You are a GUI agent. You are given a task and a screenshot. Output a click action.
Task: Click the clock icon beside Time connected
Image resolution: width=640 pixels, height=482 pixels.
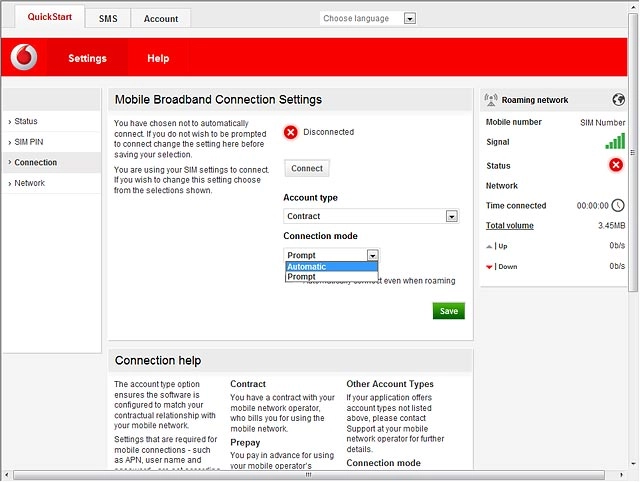(618, 205)
